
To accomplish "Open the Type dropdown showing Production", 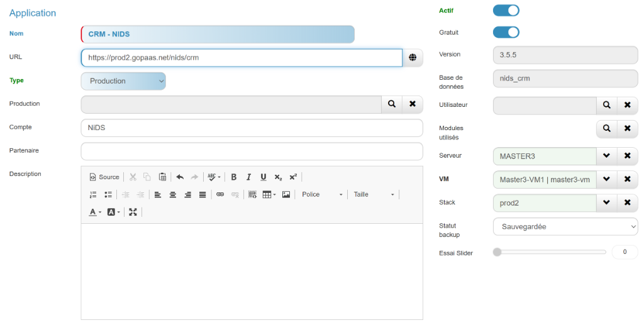I will coord(123,81).
